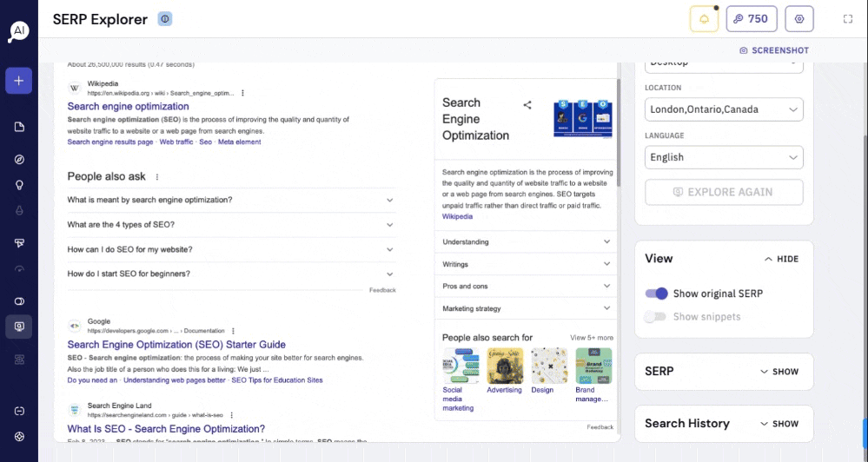
Task: Open the chat bubble icon in sidebar
Action: click(x=19, y=411)
